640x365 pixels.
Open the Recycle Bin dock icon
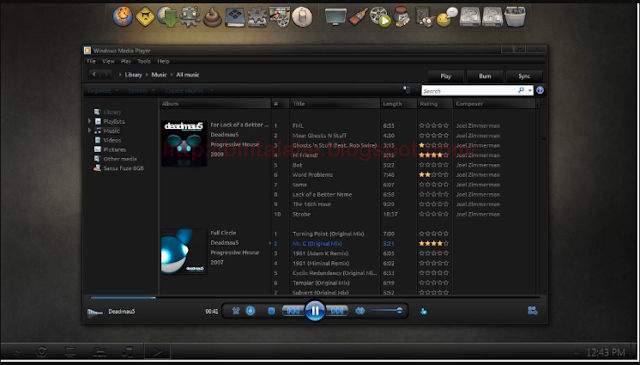point(515,17)
